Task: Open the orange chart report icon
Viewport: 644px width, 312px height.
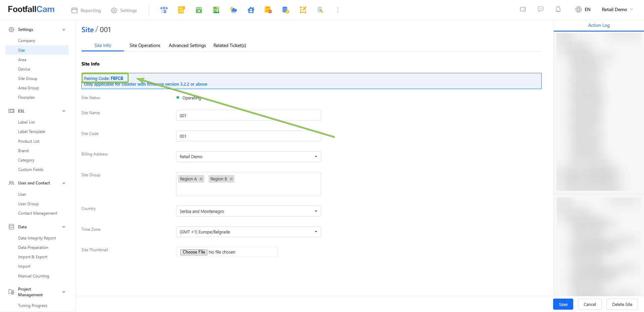Action: click(x=181, y=10)
